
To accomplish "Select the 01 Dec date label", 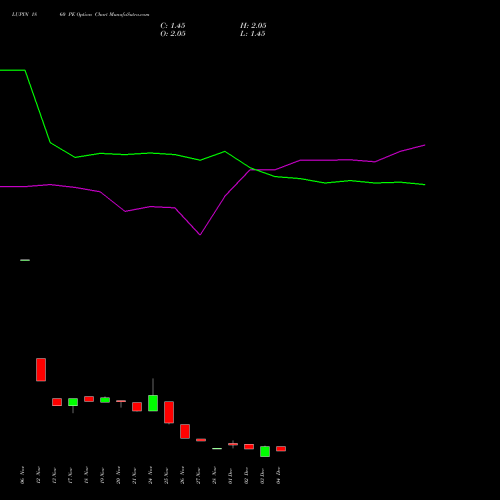I will point(230,475).
